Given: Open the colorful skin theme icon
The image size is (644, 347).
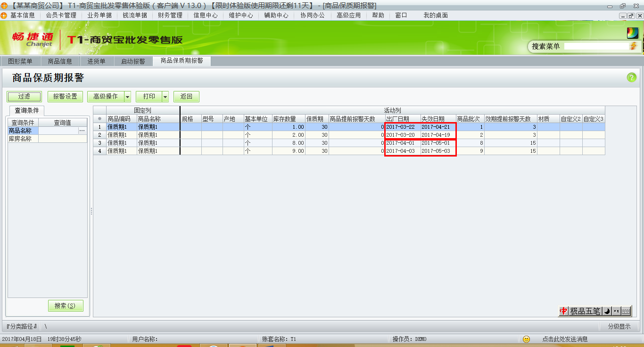Looking at the screenshot, I should [632, 33].
